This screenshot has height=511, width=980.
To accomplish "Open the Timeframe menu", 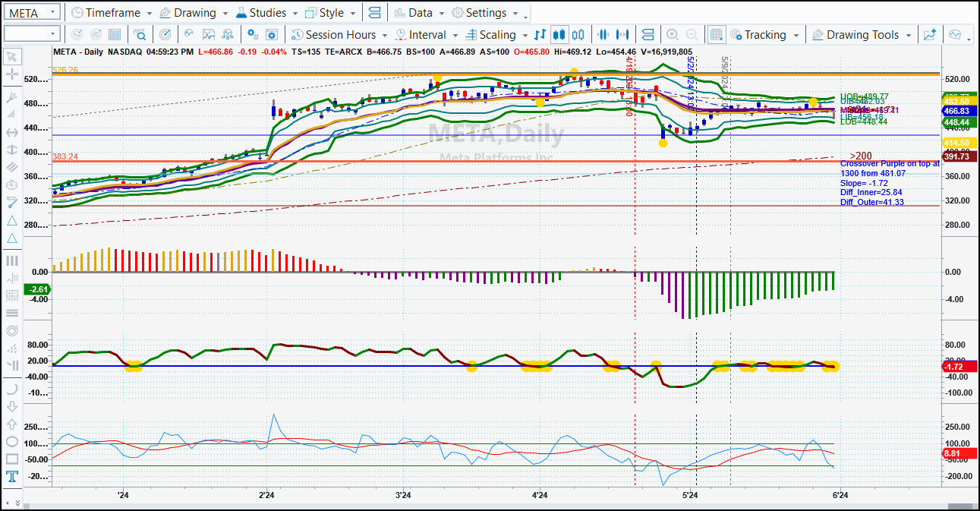I will (111, 13).
